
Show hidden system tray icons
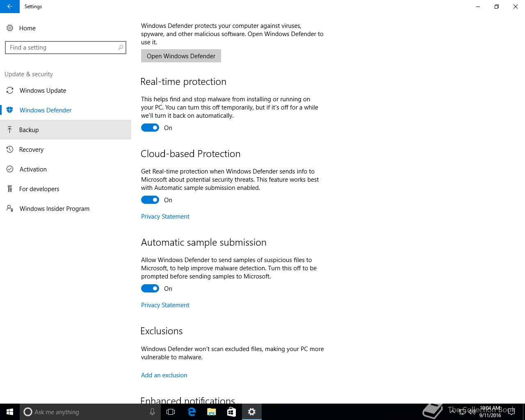click(452, 412)
